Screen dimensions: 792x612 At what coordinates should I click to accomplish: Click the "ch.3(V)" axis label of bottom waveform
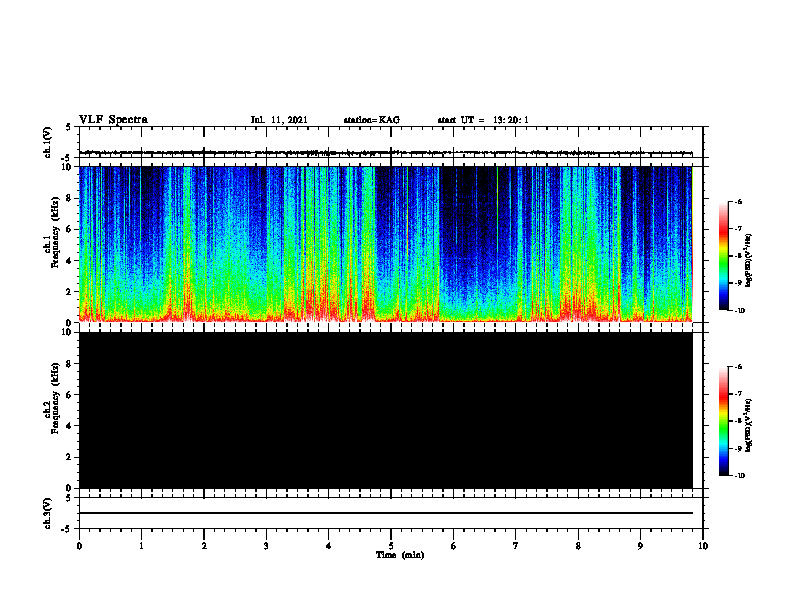[47, 513]
